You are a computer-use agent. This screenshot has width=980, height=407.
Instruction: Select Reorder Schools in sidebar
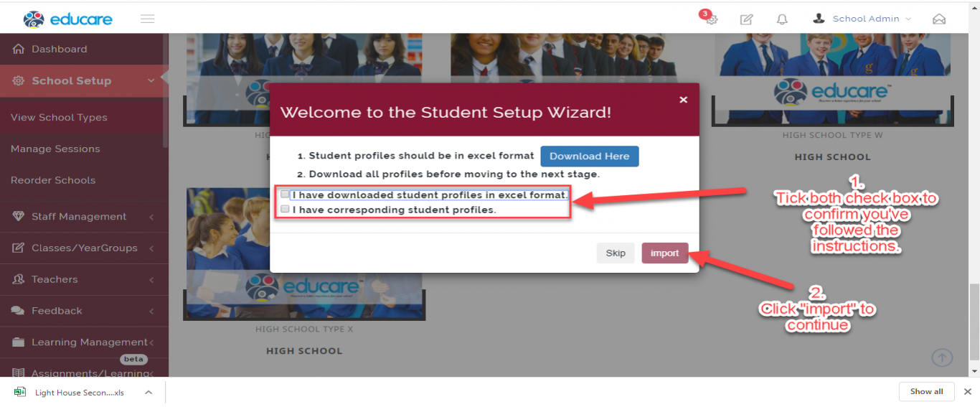[53, 180]
